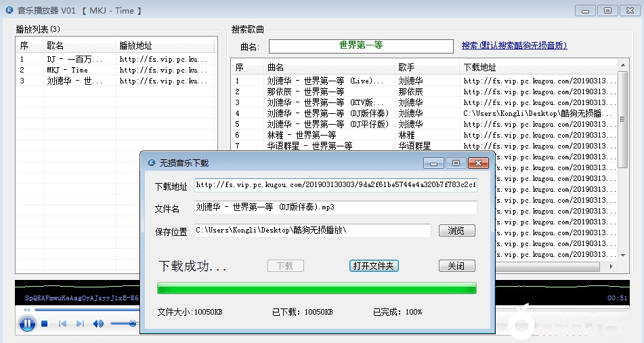Select result '林雅 - 世界第一等'
The image size is (644, 343).
pos(425,135)
